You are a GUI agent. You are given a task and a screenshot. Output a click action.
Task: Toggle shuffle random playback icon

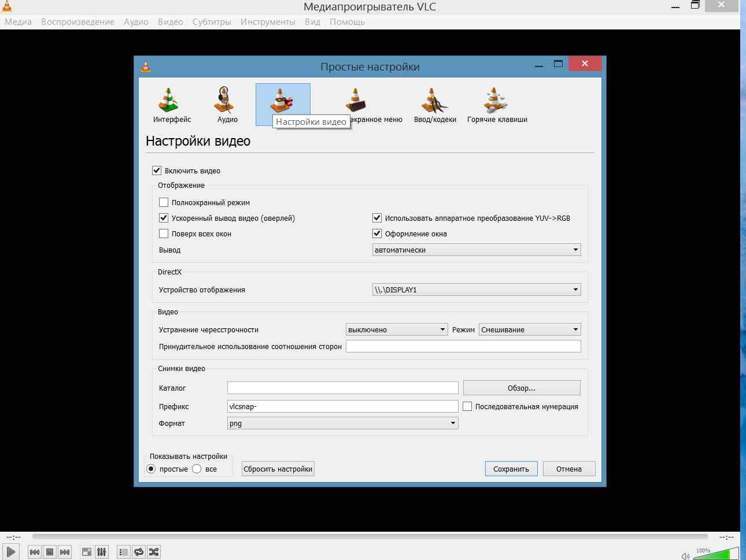pyautogui.click(x=154, y=552)
